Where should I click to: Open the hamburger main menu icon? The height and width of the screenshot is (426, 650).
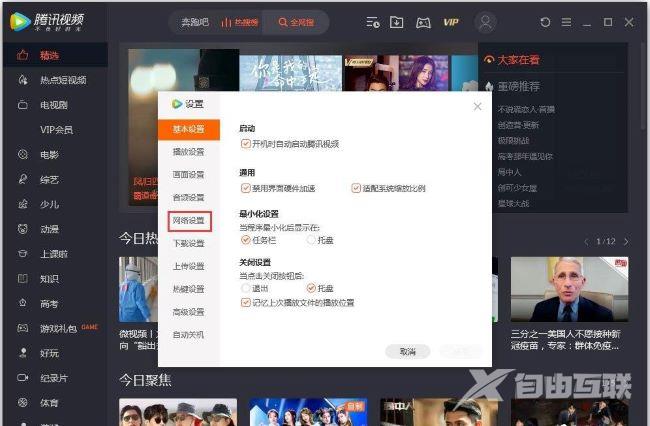point(566,22)
